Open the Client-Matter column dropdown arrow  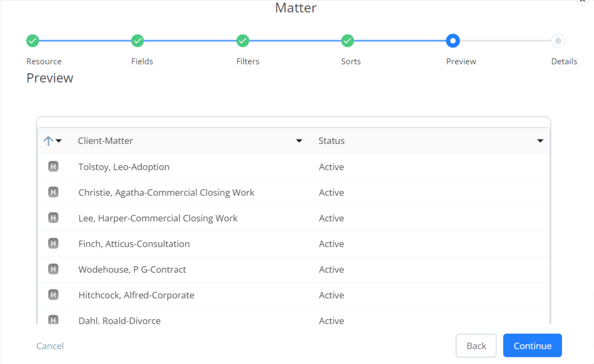pyautogui.click(x=299, y=141)
